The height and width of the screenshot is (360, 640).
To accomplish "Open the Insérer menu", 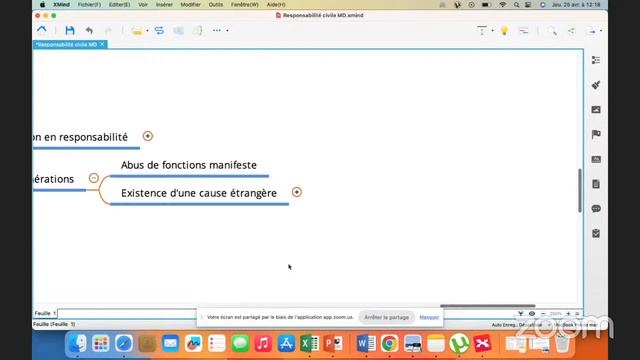I will [164, 4].
